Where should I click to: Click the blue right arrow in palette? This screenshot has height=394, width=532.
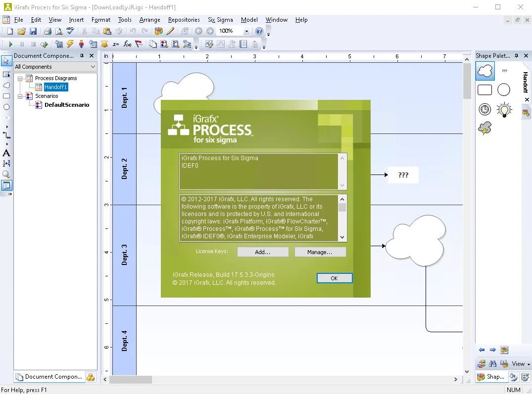[492, 350]
